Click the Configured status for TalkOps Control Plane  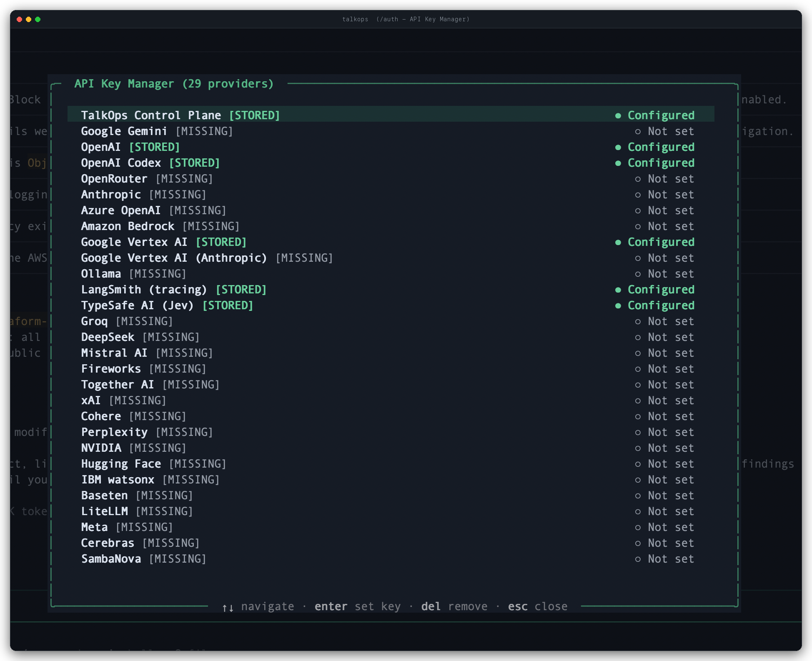(655, 115)
